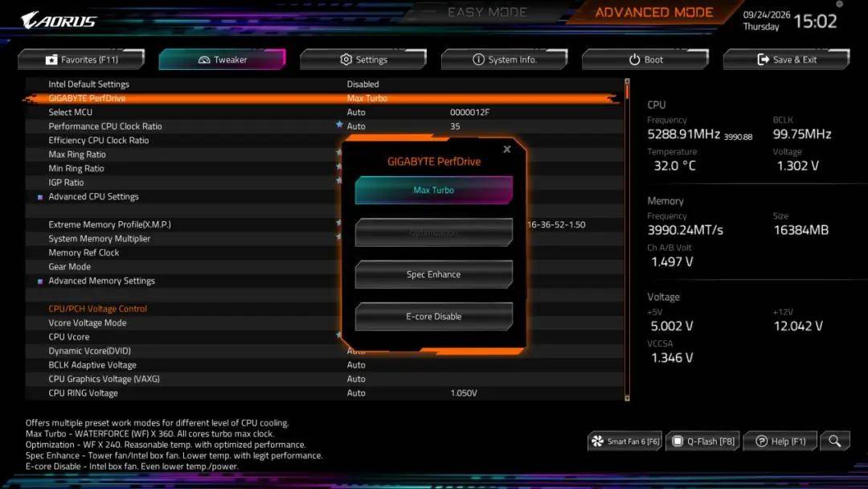Choose the Optimization preset in PerfDrive popup
This screenshot has width=868, height=489.
[433, 232]
